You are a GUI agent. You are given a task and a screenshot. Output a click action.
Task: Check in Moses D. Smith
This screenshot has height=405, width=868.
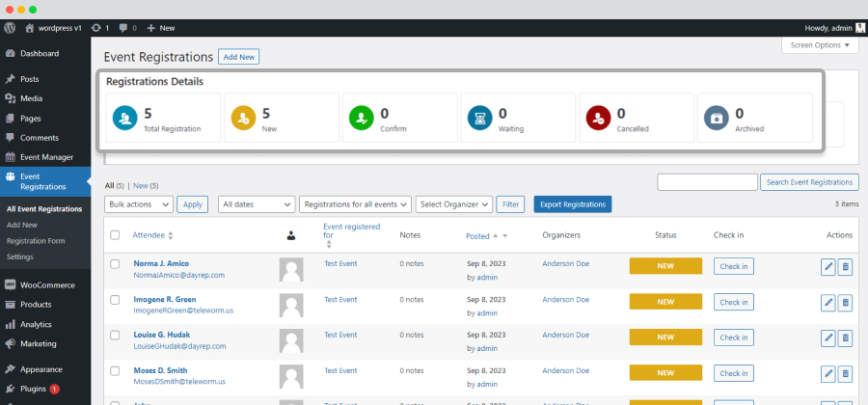[734, 373]
